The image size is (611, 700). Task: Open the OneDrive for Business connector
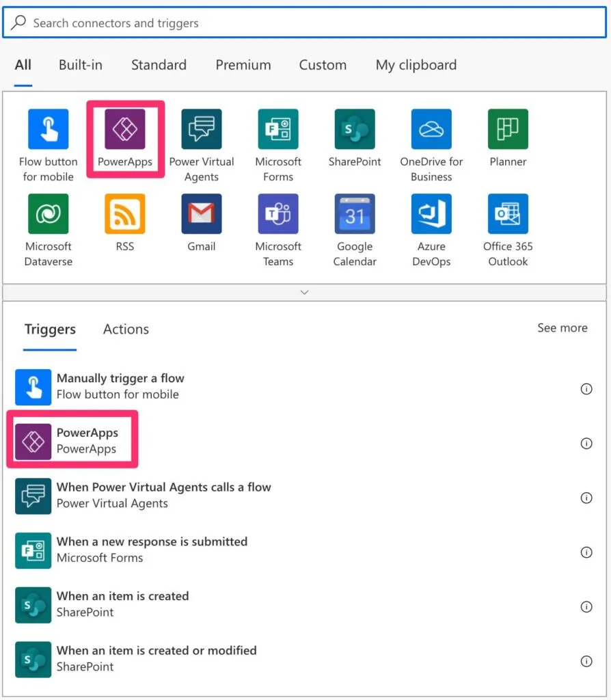pos(431,129)
